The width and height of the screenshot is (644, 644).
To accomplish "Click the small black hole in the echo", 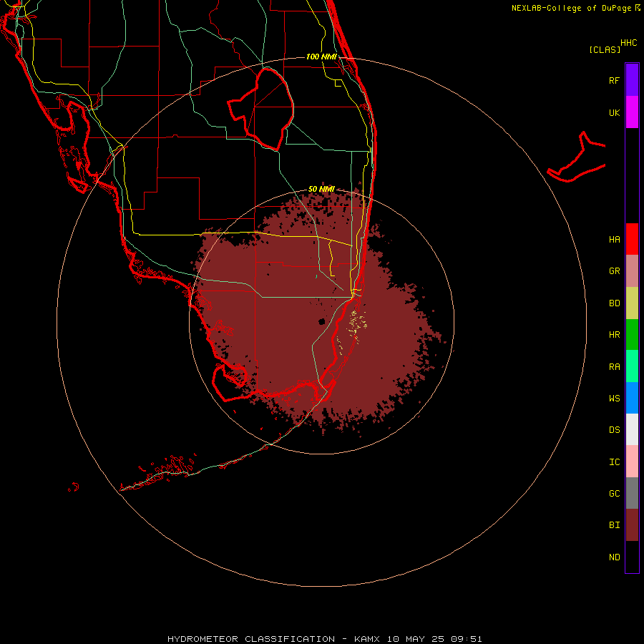I will click(x=322, y=321).
